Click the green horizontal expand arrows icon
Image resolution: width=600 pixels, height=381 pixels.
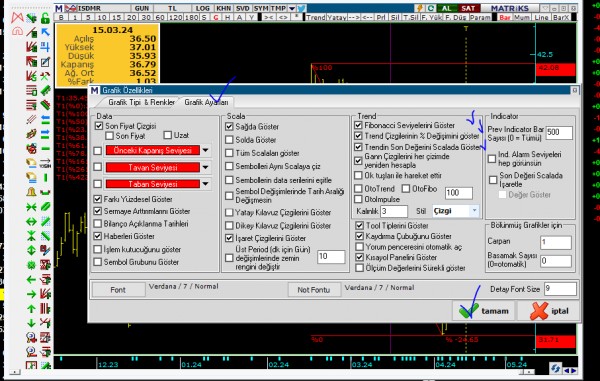pyautogui.click(x=31, y=221)
